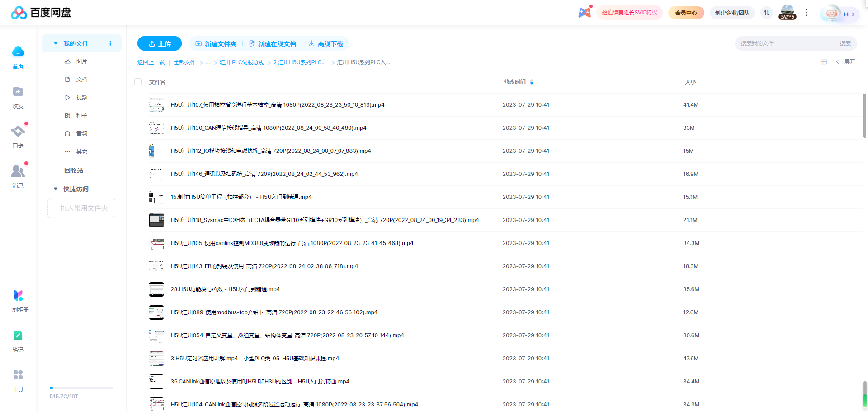Click the storage usage progress bar
This screenshot has height=411, width=868.
81,388
